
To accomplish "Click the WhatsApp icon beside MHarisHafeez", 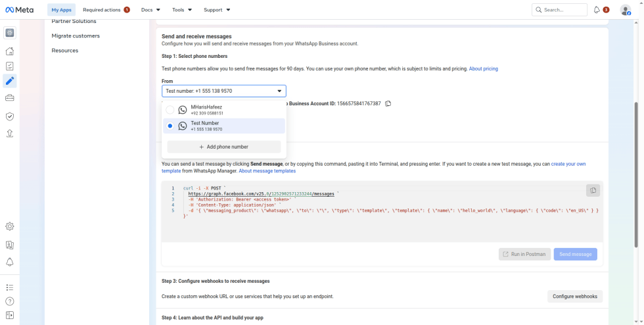I will [183, 110].
